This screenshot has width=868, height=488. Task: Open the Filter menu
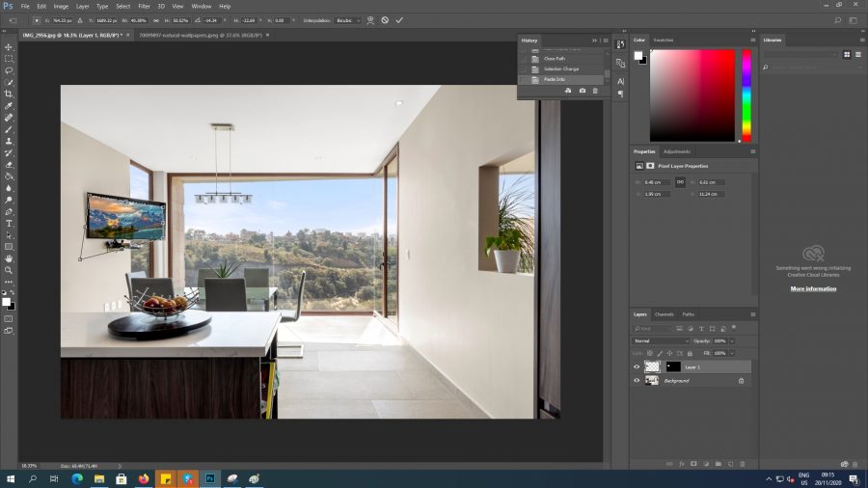tap(144, 6)
